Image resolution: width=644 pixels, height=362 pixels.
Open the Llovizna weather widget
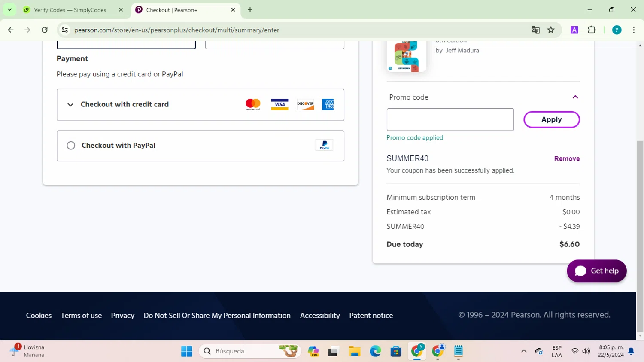click(27, 351)
